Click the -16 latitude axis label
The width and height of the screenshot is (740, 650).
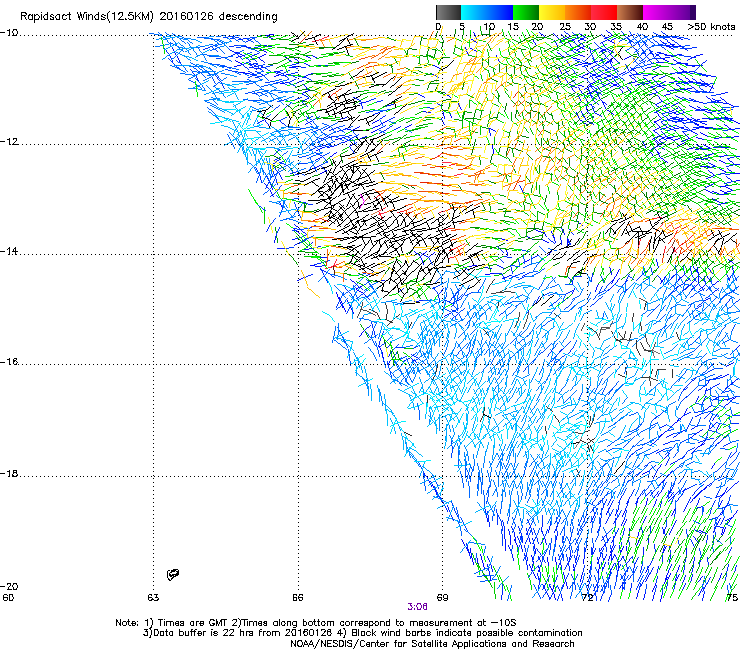coord(9,362)
